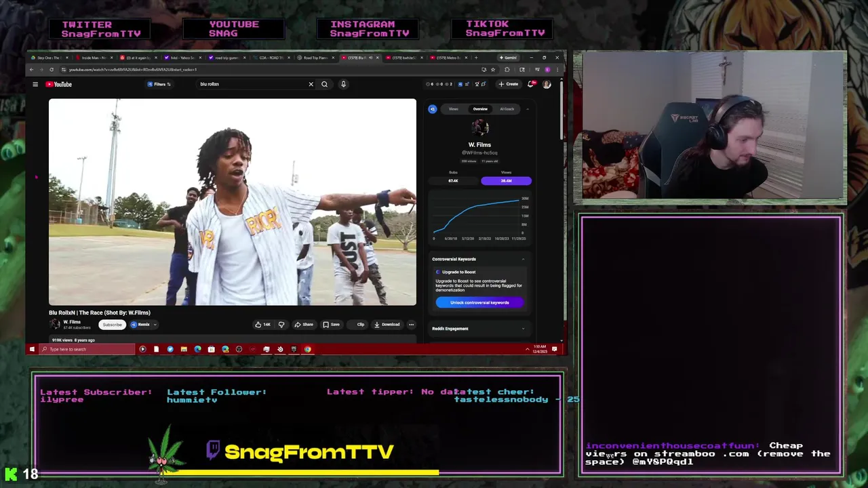Switch to the 'Road Trip Planner' browser tab

pos(315,58)
